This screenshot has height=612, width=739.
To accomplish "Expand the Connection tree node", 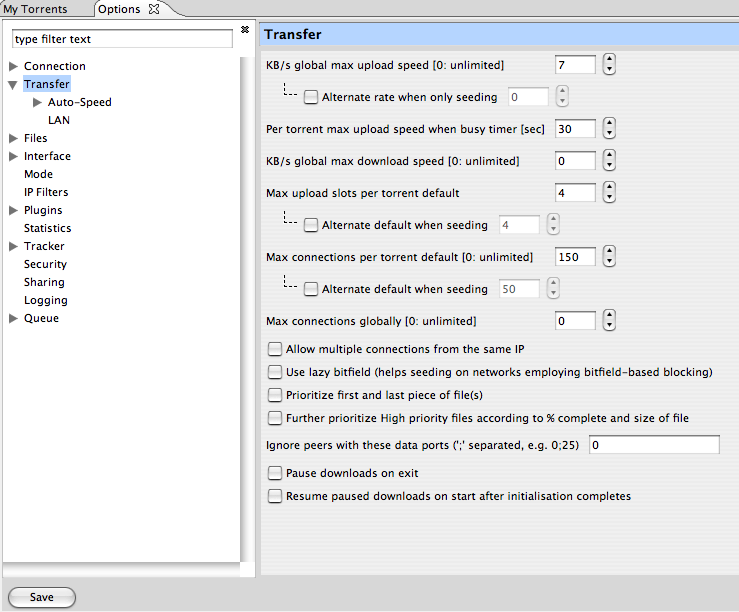I will click(13, 66).
